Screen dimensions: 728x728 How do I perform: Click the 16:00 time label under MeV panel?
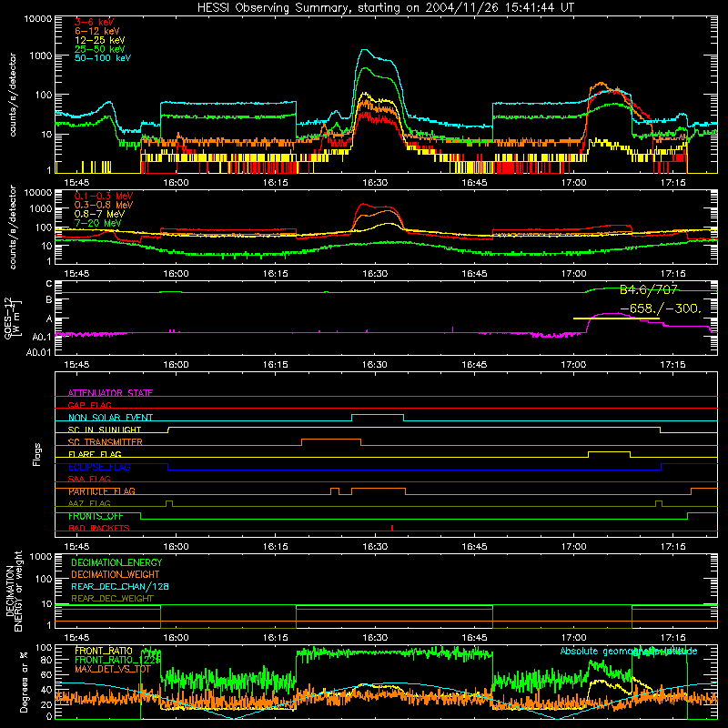pos(176,274)
